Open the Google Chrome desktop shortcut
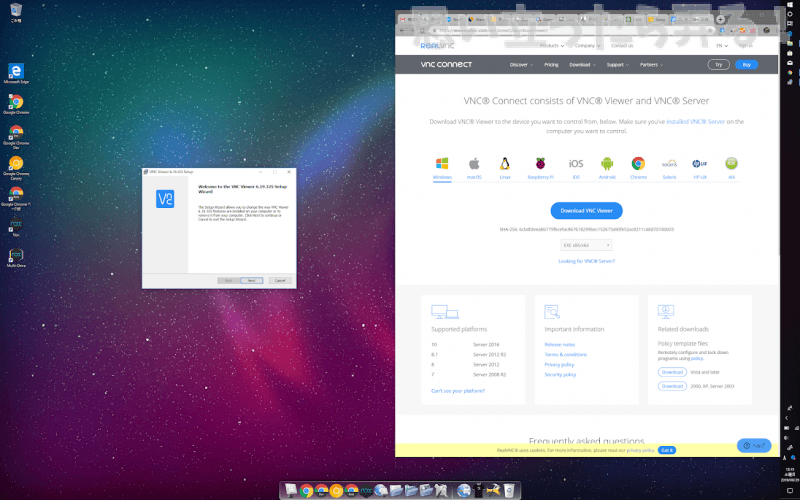800x500 pixels. pyautogui.click(x=16, y=104)
